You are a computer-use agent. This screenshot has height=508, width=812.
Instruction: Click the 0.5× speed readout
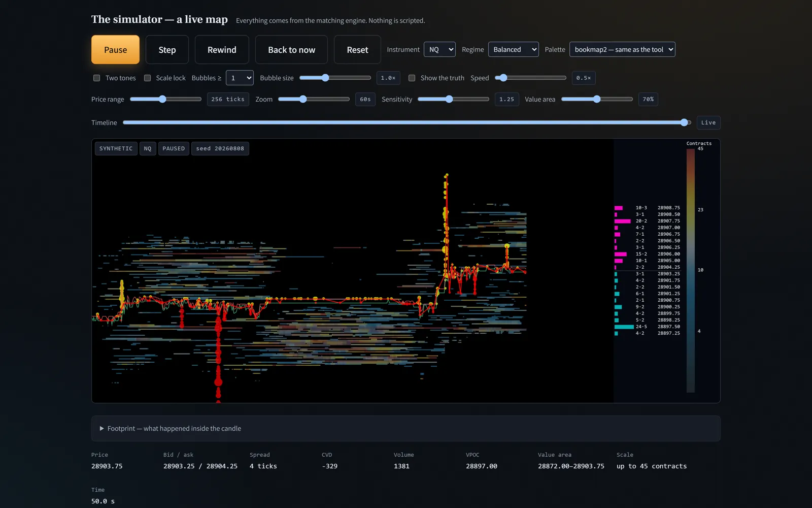point(584,78)
